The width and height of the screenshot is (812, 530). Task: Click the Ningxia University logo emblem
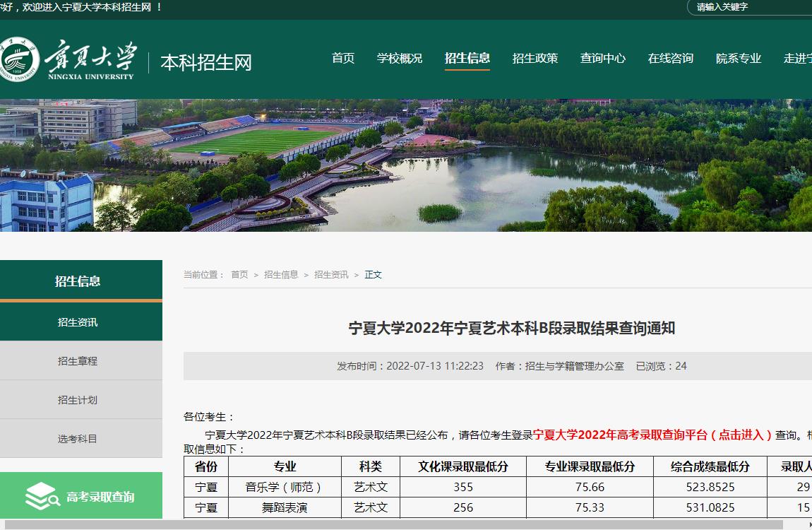(19, 59)
